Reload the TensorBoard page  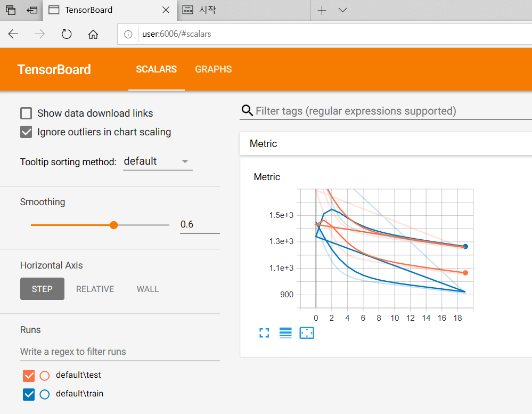coord(67,34)
